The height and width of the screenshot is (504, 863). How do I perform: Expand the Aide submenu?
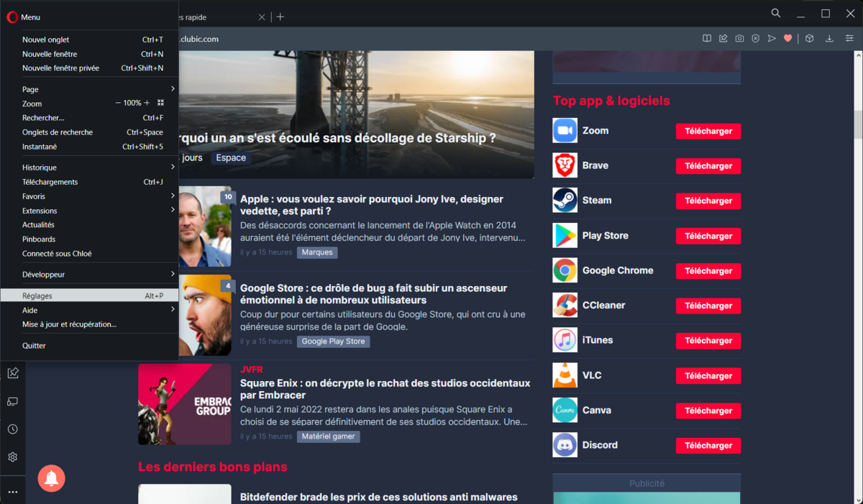[89, 310]
